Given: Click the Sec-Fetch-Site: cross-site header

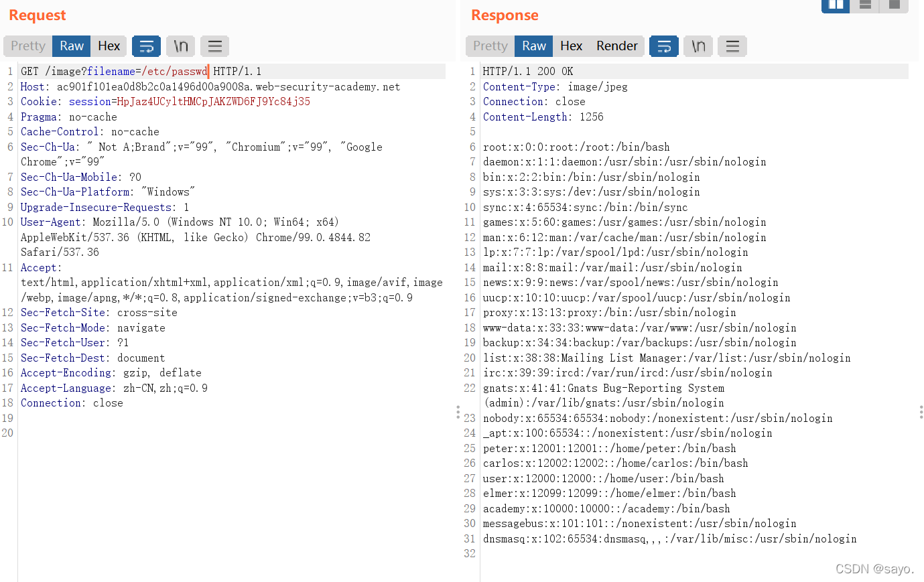Looking at the screenshot, I should [x=99, y=312].
